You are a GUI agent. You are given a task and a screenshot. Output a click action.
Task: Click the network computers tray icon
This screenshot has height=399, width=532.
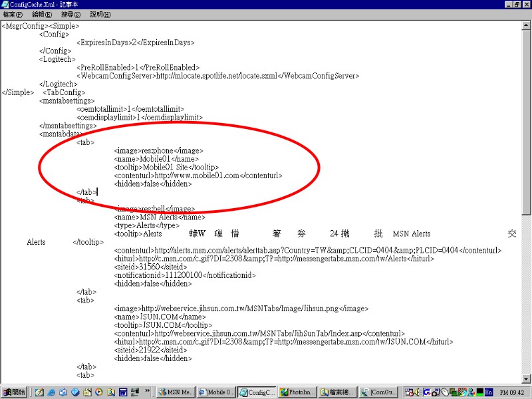click(454, 392)
